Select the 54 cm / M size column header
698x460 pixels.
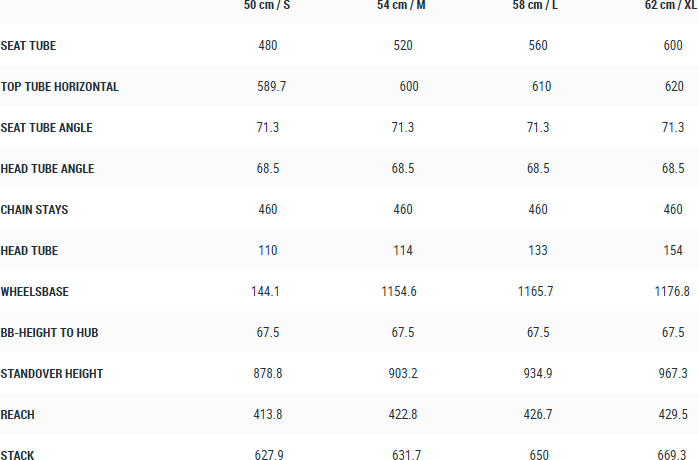click(x=401, y=5)
